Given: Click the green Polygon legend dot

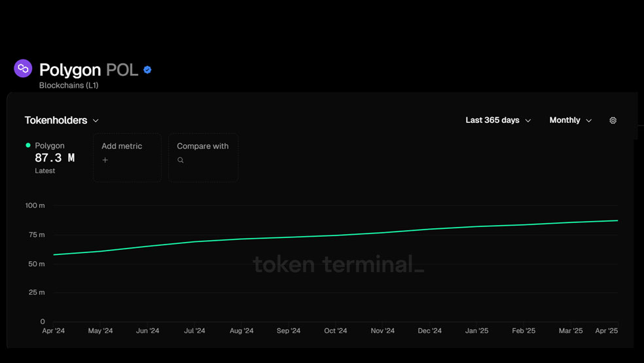Looking at the screenshot, I should tap(28, 145).
